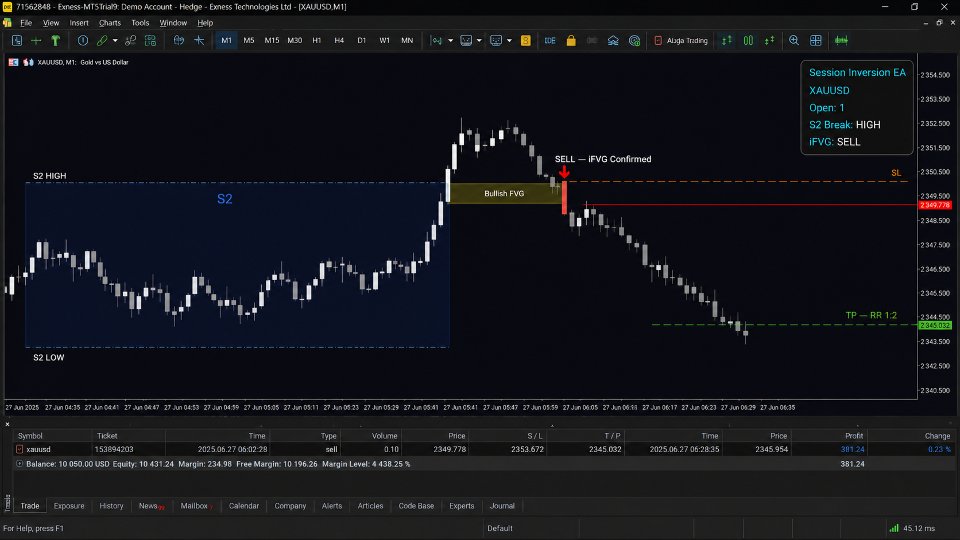Select the xauusd open position row
This screenshot has height=540, width=960.
point(484,449)
